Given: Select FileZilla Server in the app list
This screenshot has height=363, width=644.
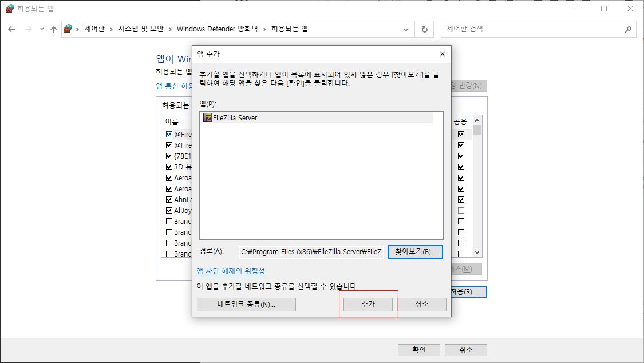Looking at the screenshot, I should tap(317, 118).
